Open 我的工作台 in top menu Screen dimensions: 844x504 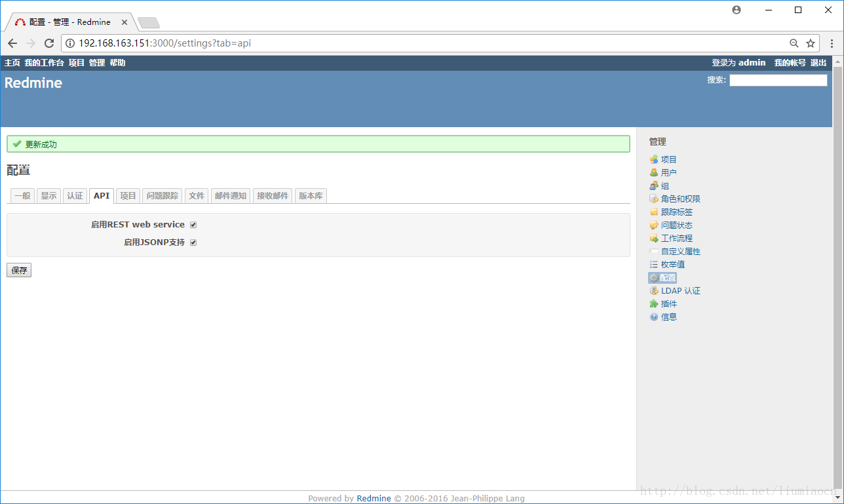pos(45,63)
